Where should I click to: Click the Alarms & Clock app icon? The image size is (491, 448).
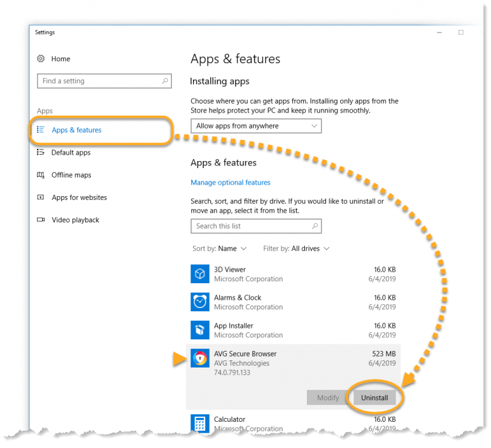click(199, 302)
